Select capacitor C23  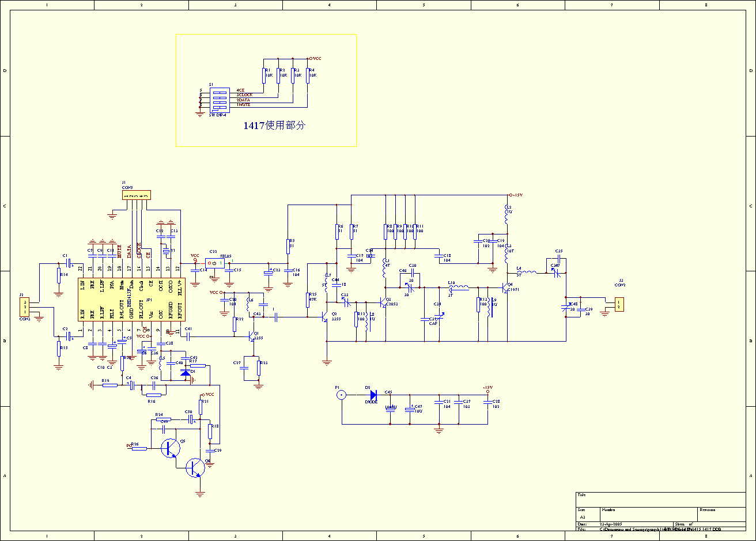click(x=268, y=273)
